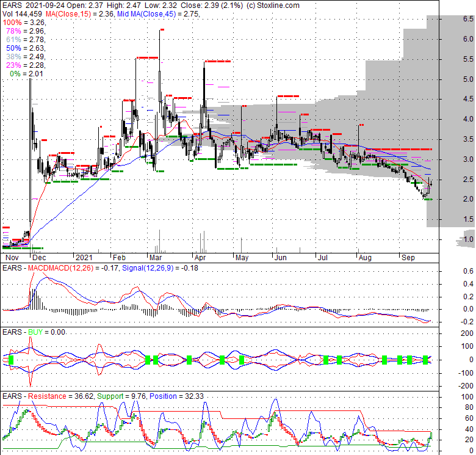Viewport: 476px width, 455px height.
Task: Click the 'EARS 2021-09-24' chart title text
Action: tap(34, 5)
